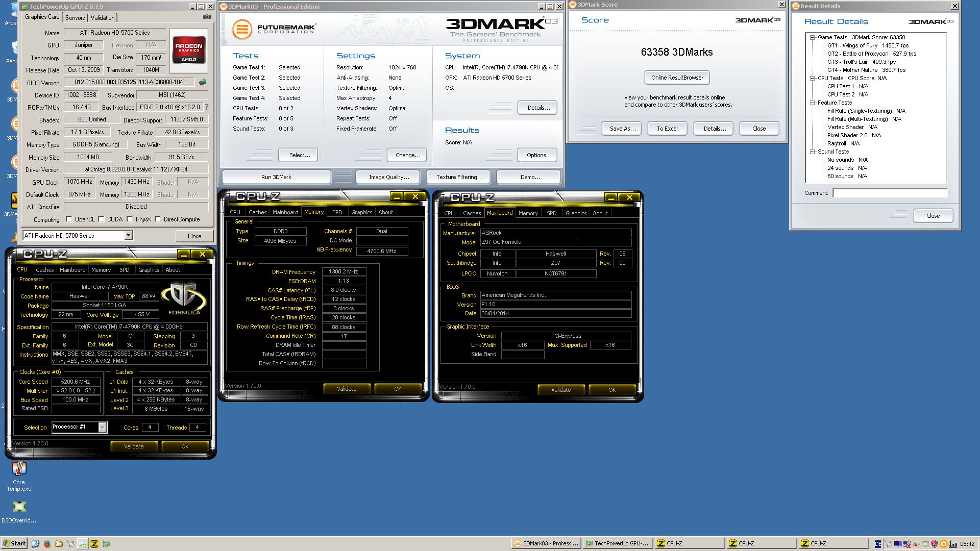The image size is (980, 551).
Task: Click the green X tray icon
Action: pos(925,544)
